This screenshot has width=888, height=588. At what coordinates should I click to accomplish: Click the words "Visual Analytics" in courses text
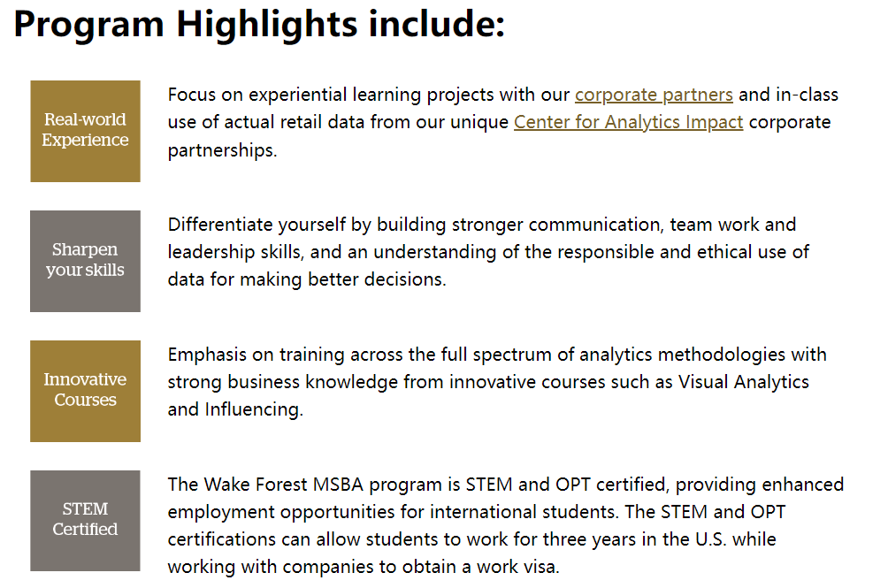tap(743, 382)
